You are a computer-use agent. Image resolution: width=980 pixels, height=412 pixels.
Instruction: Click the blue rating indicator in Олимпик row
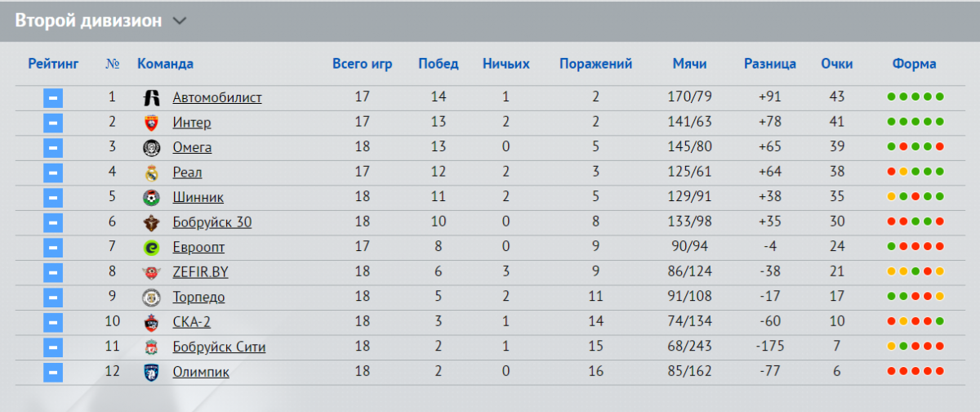coord(53,372)
